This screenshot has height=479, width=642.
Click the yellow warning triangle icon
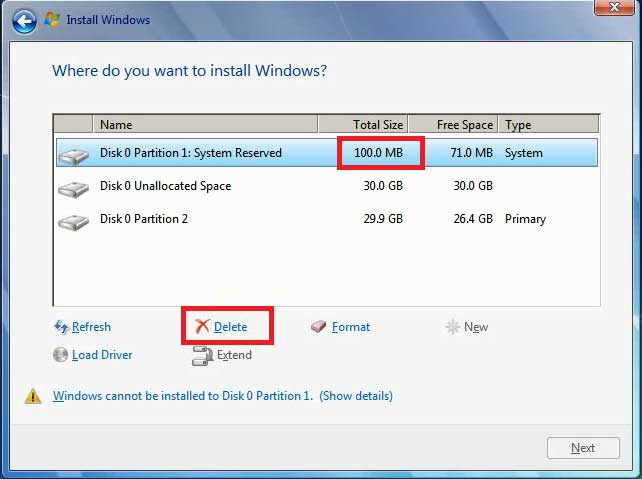[33, 396]
